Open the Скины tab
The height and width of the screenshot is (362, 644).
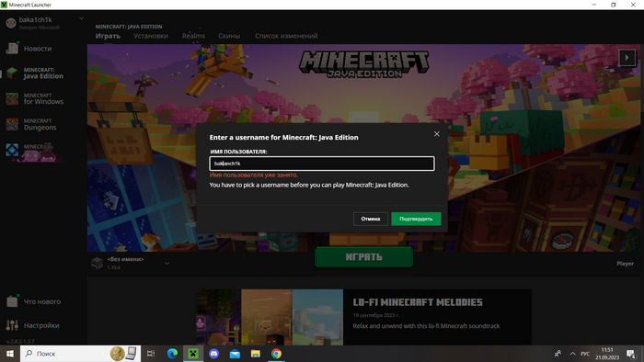[x=229, y=36]
